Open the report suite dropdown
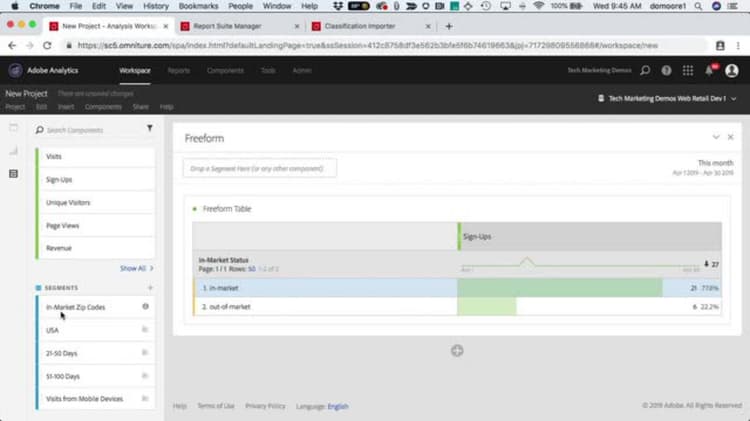Image resolution: width=750 pixels, height=421 pixels. pos(667,99)
